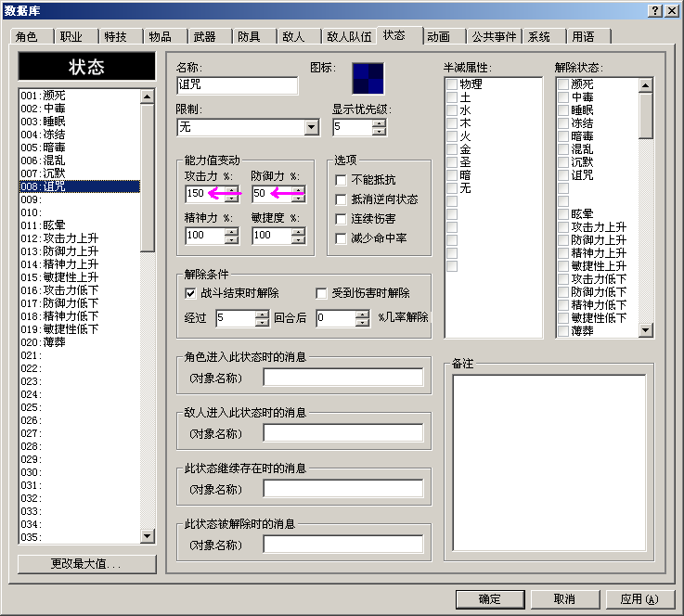This screenshot has width=684, height=616.
Task: Check 物理 in 半减属性 list
Action: tap(452, 84)
